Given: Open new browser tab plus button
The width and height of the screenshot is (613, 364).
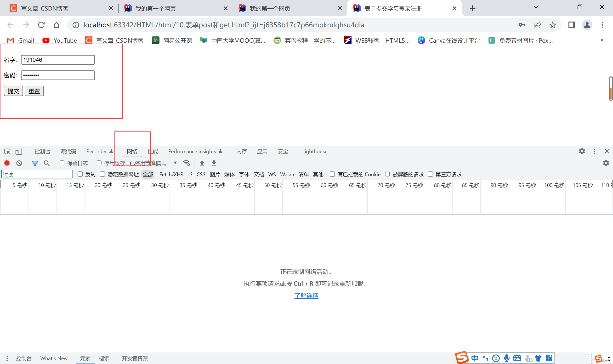Looking at the screenshot, I should (x=473, y=8).
